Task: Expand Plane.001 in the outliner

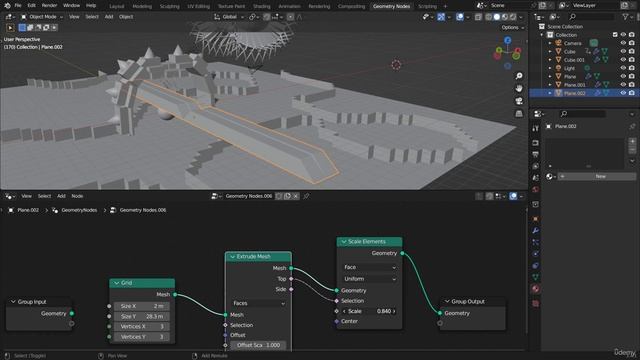Action: (x=550, y=85)
